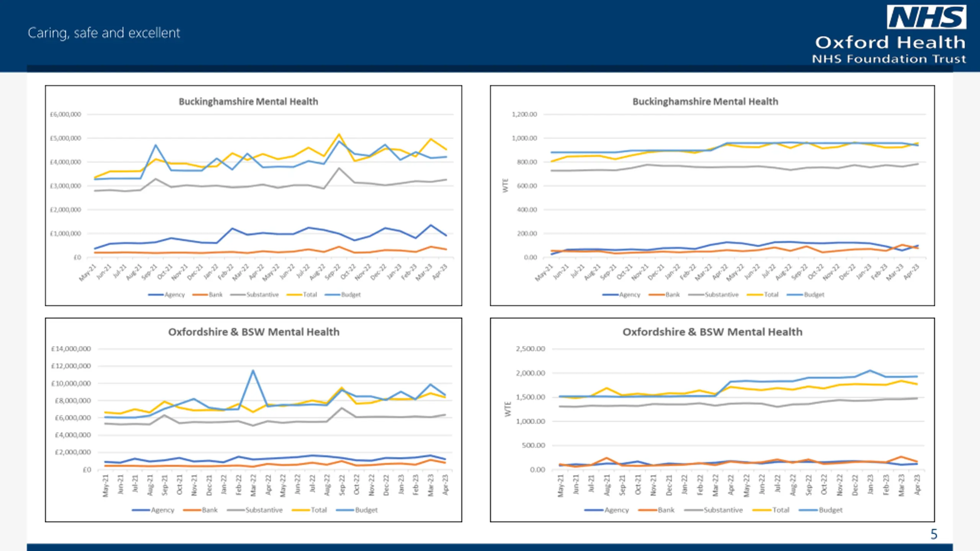This screenshot has width=980, height=551.
Task: Click bottom-right 'Oxfordshire & BSW Mental Health' WTE chart title
Action: pos(712,332)
